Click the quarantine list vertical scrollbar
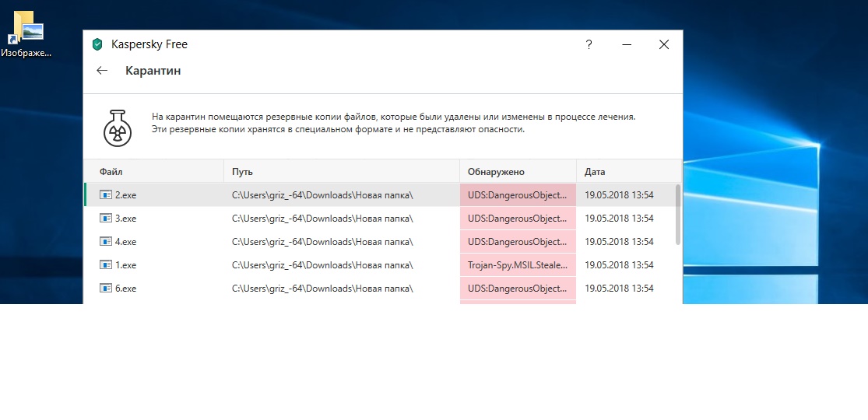The width and height of the screenshot is (868, 420). (677, 215)
